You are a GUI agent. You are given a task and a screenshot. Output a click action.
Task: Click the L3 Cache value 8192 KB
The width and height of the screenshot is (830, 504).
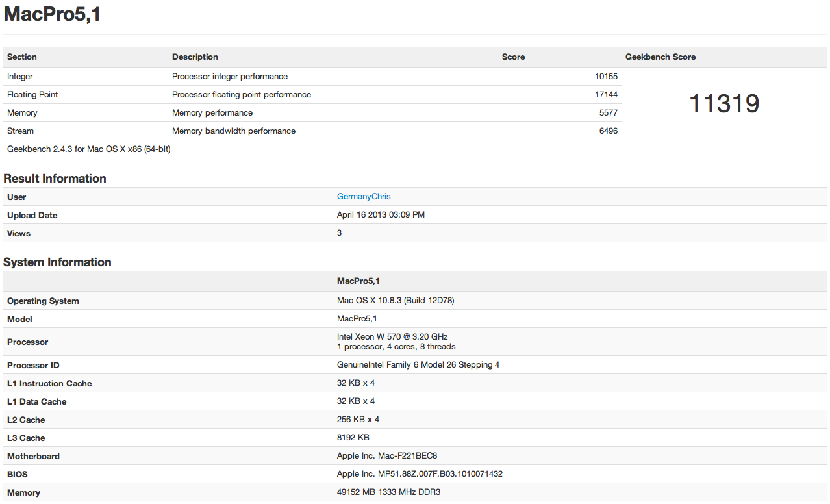[353, 437]
